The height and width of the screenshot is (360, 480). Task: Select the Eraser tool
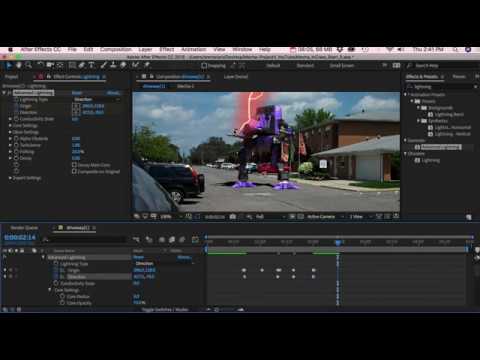[x=123, y=65]
